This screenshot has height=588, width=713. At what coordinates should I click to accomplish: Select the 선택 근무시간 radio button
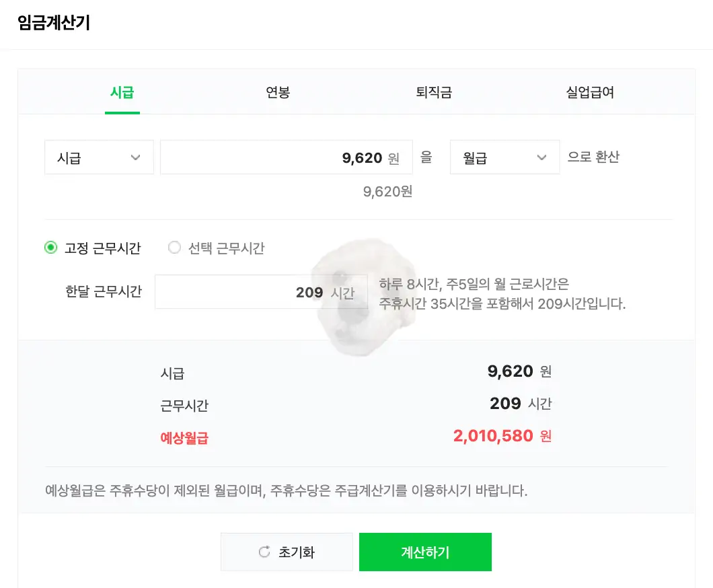click(174, 248)
